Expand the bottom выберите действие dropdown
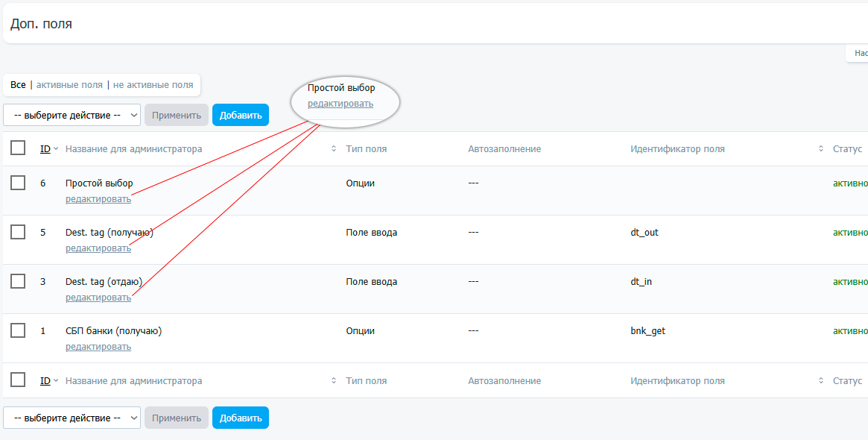Viewport: 868px width, 440px height. 72,418
